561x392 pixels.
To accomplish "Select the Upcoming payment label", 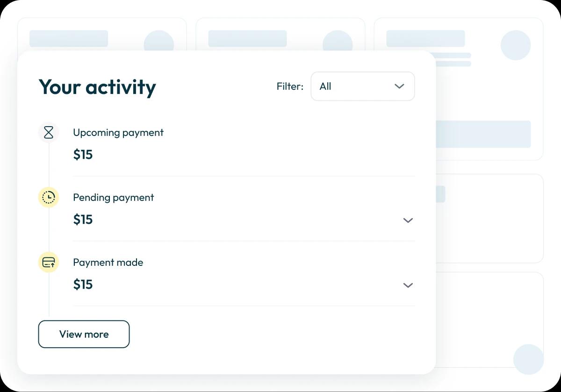I will pos(118,133).
